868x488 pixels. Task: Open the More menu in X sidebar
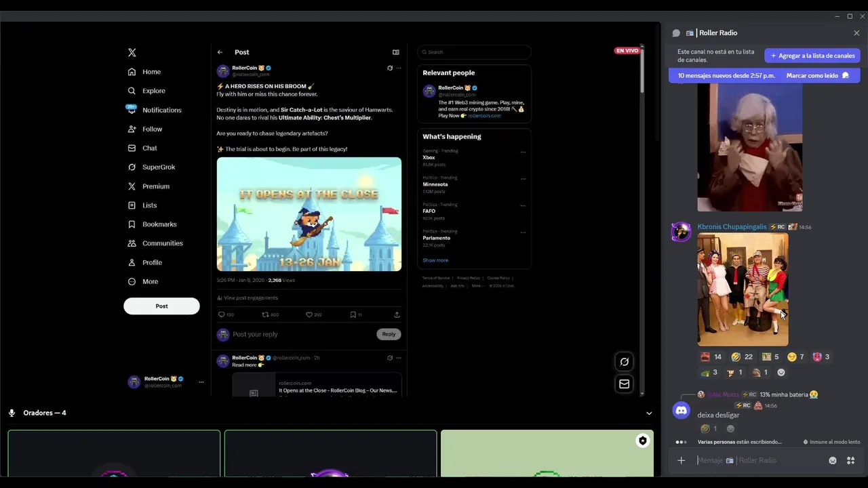pyautogui.click(x=143, y=281)
